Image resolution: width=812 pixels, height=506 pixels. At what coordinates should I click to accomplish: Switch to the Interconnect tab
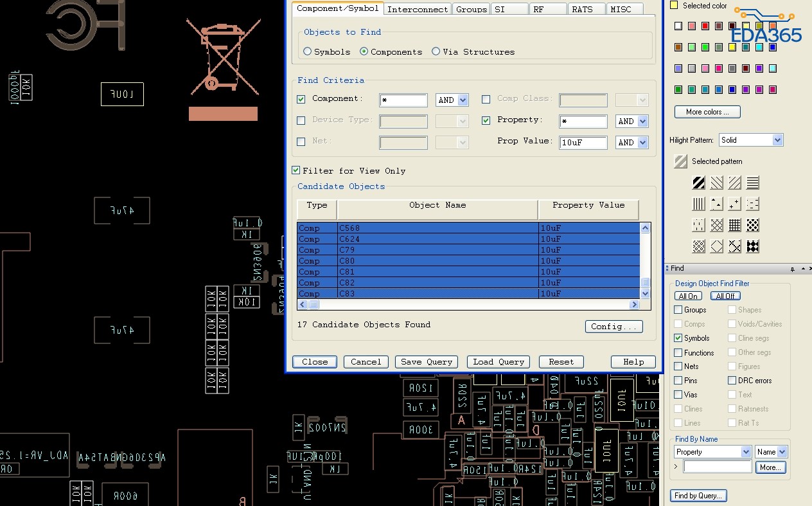418,9
